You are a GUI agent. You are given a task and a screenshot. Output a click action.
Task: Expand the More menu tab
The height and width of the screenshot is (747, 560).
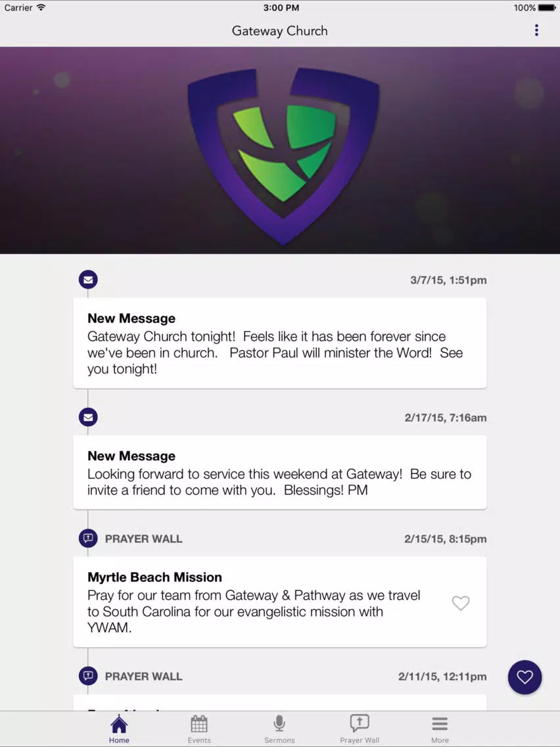(x=440, y=729)
